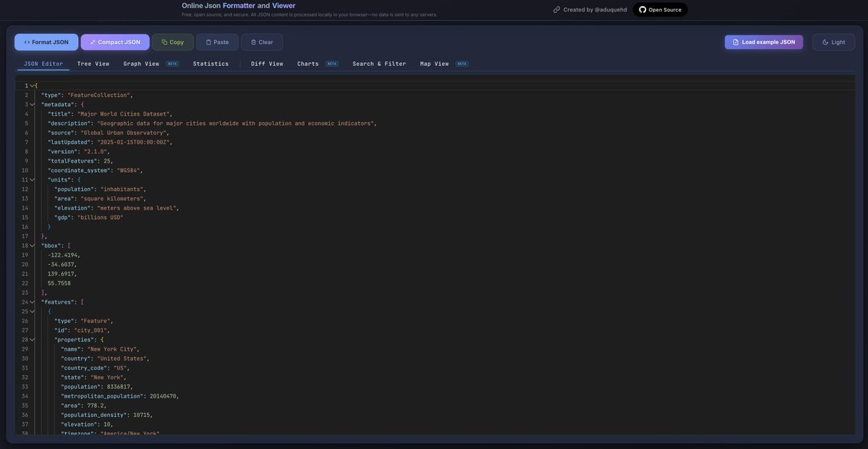
Task: Click the "Global Urban Observatory" source value
Action: coord(124,133)
